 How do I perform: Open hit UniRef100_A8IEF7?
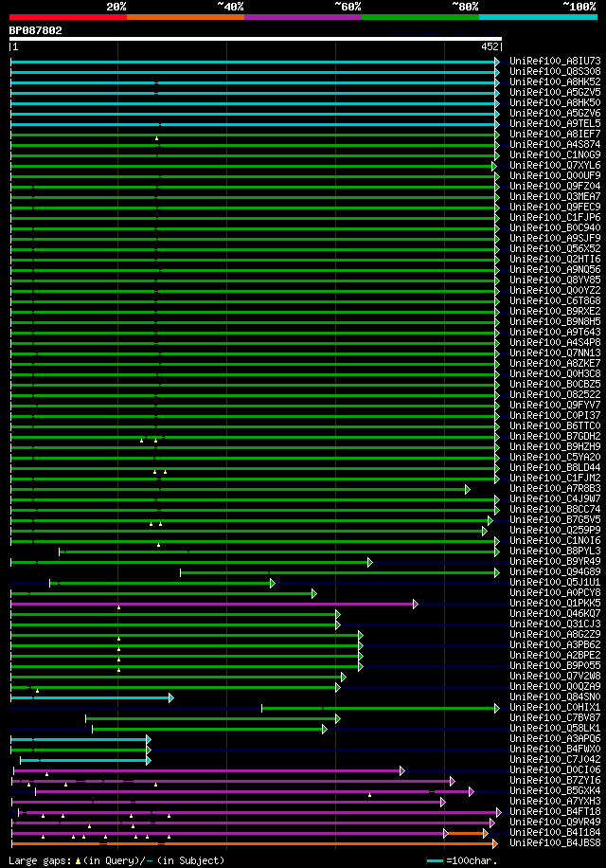coord(555,134)
